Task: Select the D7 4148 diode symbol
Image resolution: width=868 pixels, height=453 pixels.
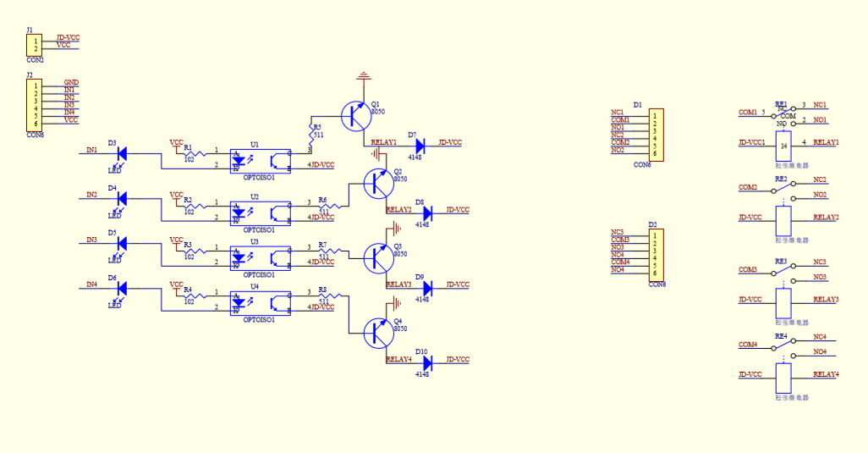Action: (x=420, y=146)
